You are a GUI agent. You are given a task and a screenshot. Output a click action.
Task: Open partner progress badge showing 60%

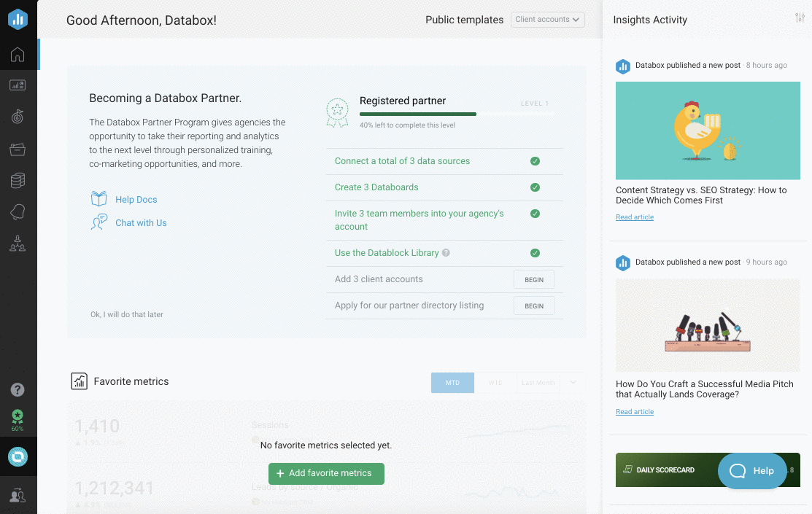(x=18, y=420)
